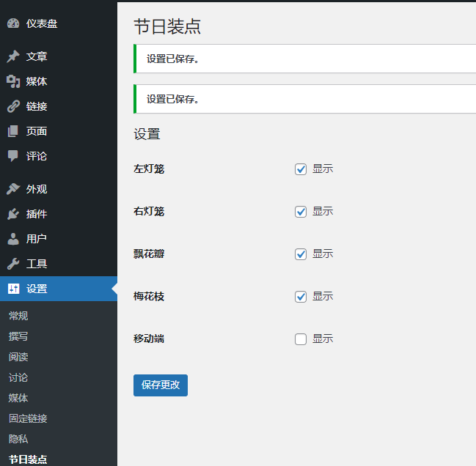Open the 常规 settings submenu item

[18, 316]
